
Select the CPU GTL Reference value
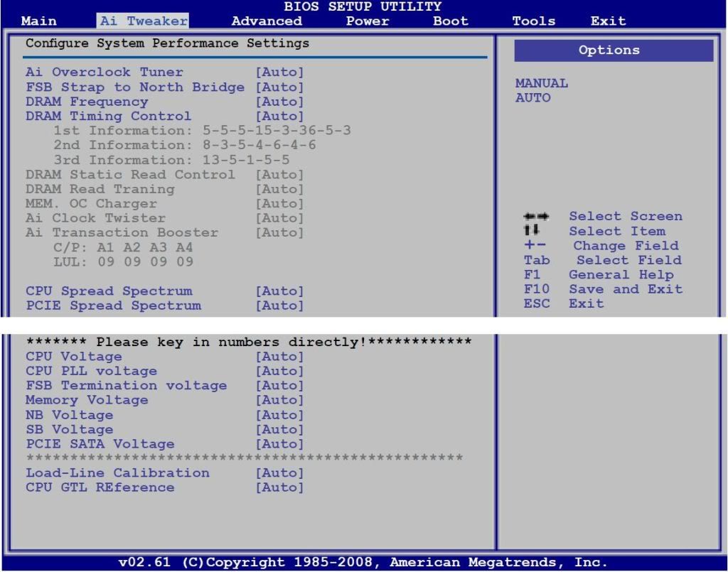click(x=279, y=487)
